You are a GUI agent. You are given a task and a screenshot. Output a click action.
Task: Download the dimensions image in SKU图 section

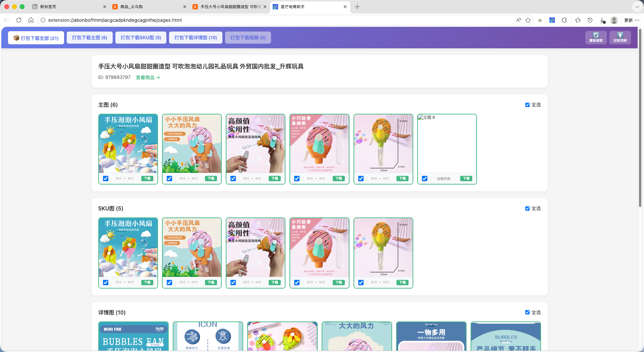coord(402,283)
